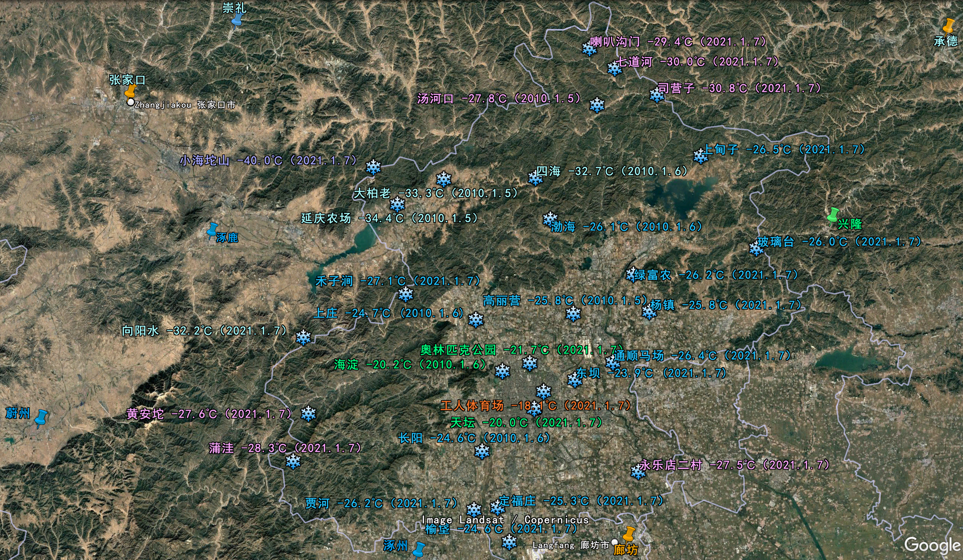Click the blue Zhuolu pushpin marker
This screenshot has width=963, height=560.
point(212,230)
